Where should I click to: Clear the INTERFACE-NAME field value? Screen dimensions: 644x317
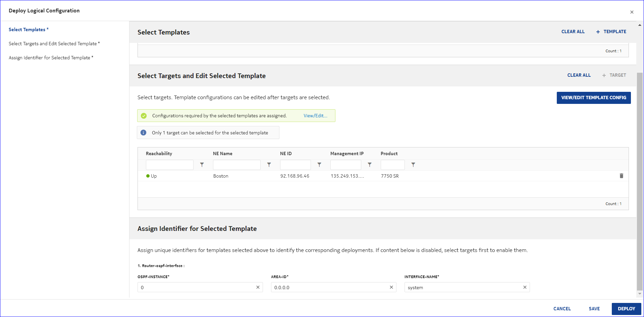(x=525, y=288)
